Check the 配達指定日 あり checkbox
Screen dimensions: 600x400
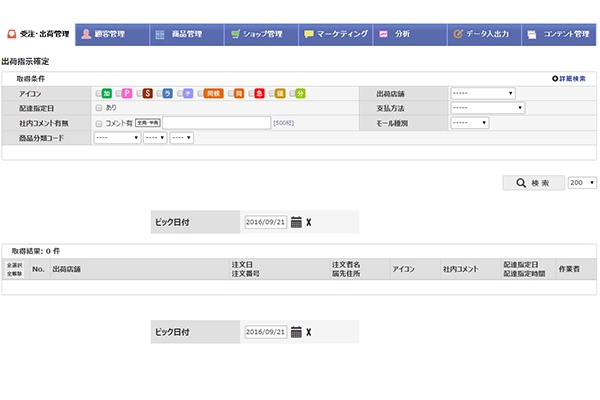pyautogui.click(x=98, y=107)
